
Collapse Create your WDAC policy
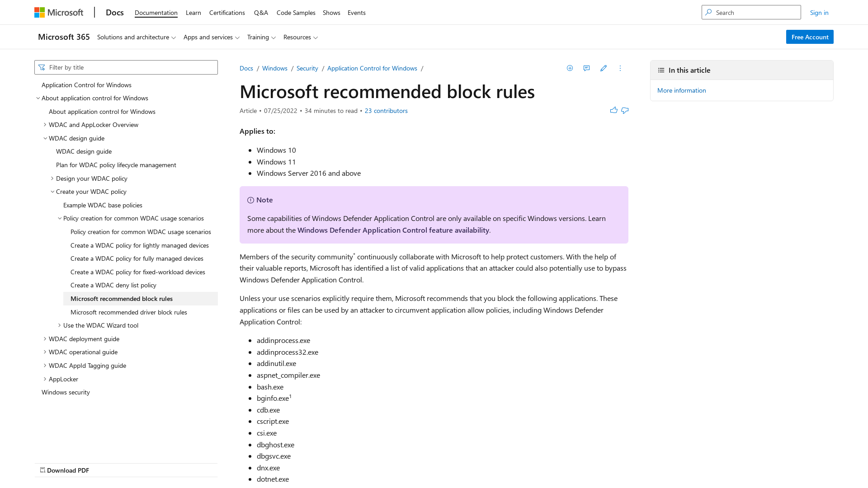click(x=52, y=192)
